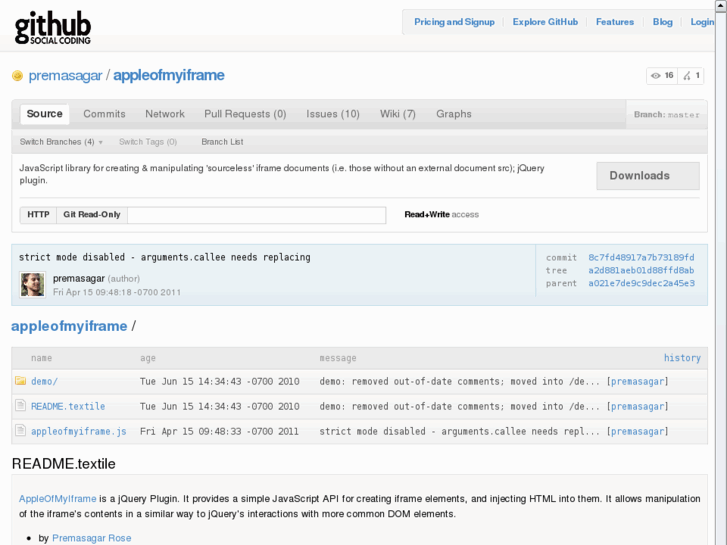Select the Source tab
This screenshot has height=545, width=727.
point(45,114)
